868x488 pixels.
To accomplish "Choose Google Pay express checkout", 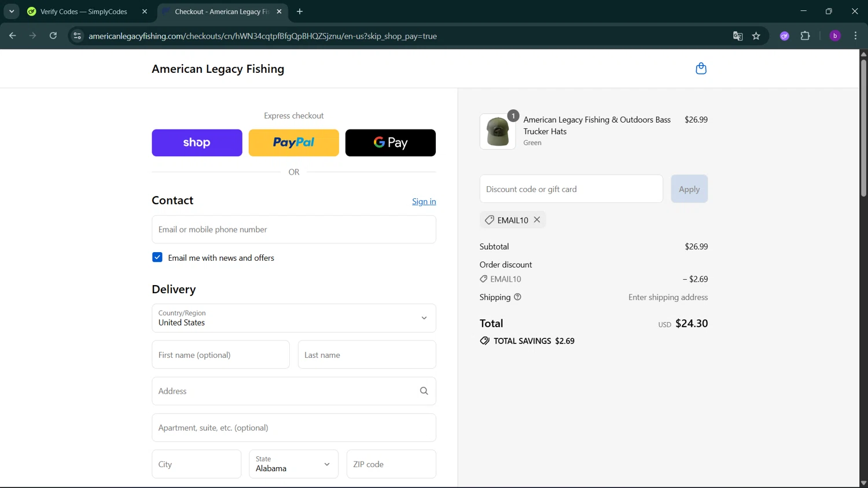I will (391, 143).
